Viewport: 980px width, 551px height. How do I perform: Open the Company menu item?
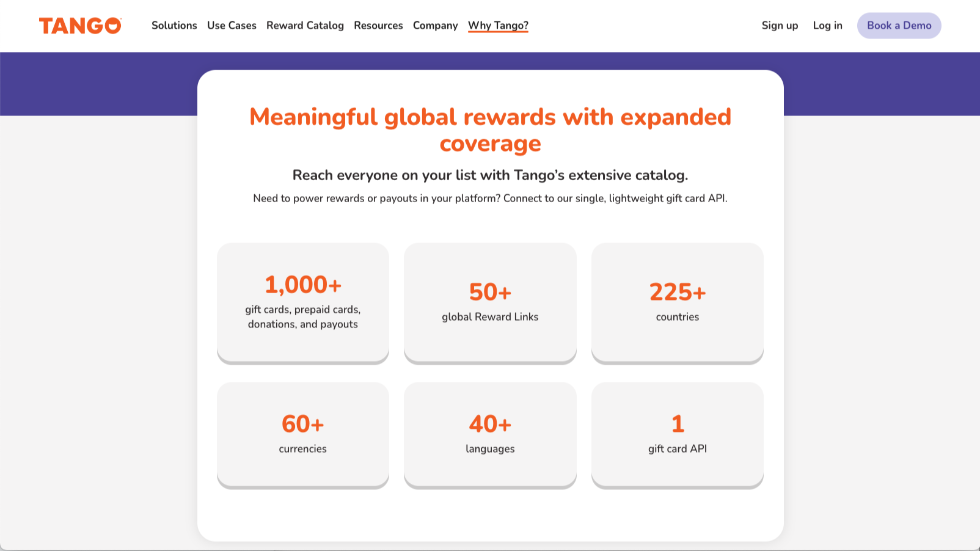click(x=435, y=26)
